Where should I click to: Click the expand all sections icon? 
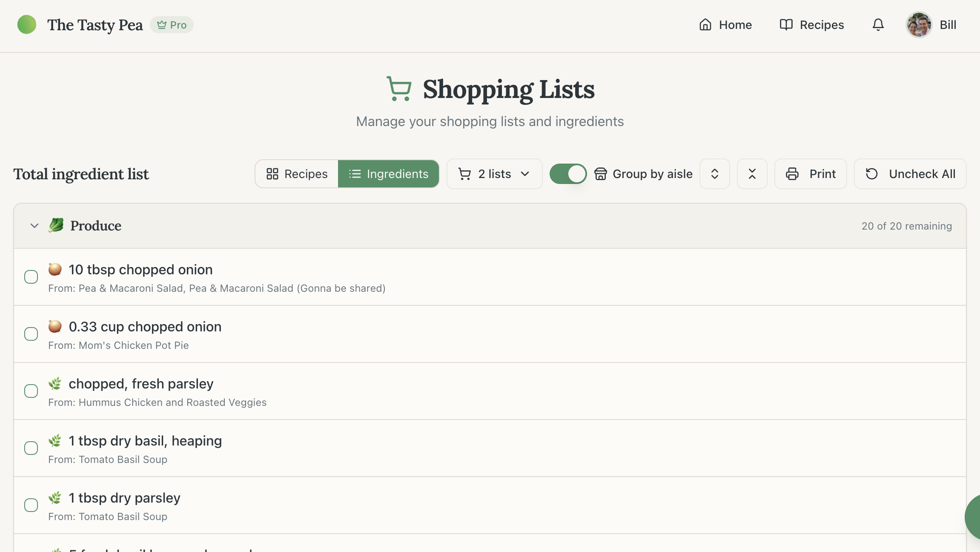715,174
